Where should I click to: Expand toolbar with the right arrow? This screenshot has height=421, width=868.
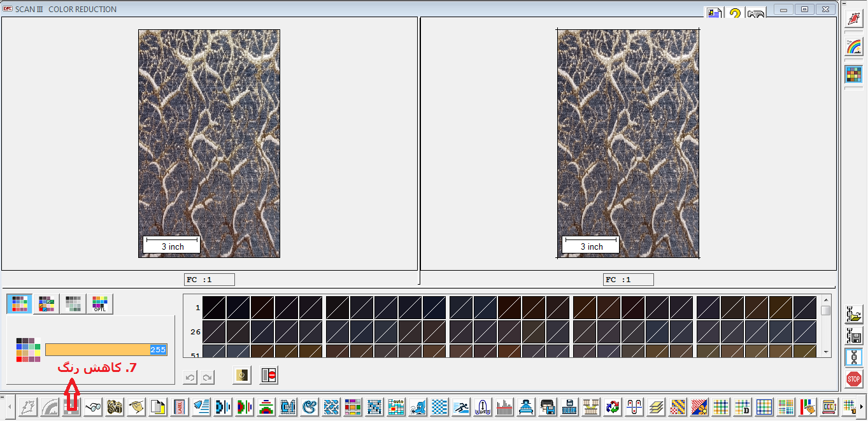862,406
